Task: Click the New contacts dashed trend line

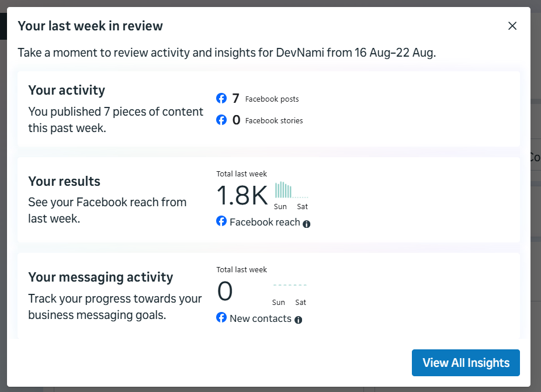Action: click(290, 285)
